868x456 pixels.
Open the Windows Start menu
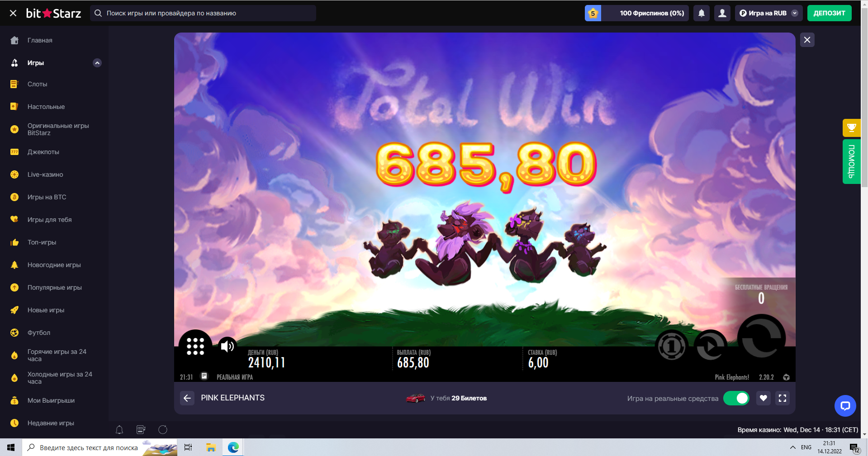(11, 447)
